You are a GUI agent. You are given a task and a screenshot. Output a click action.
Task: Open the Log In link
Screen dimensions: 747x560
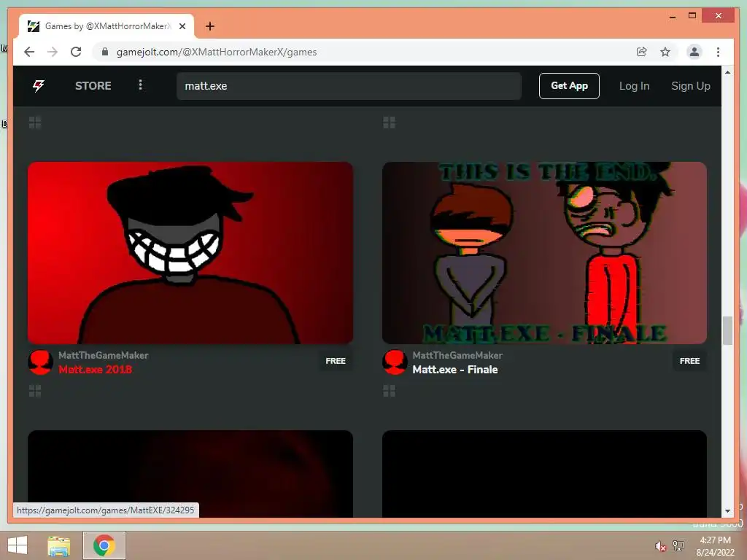click(634, 86)
